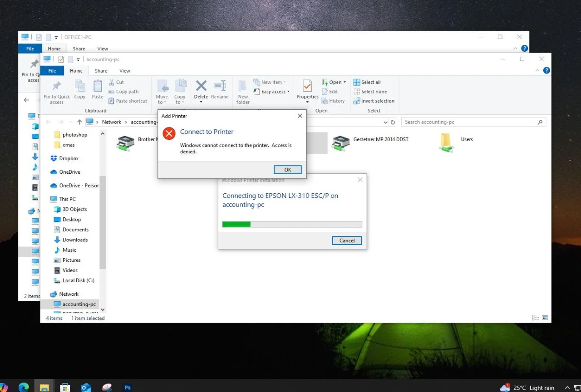Viewport: 581px width, 392px height.
Task: Cancel the Windows Printer Installation
Action: point(347,240)
